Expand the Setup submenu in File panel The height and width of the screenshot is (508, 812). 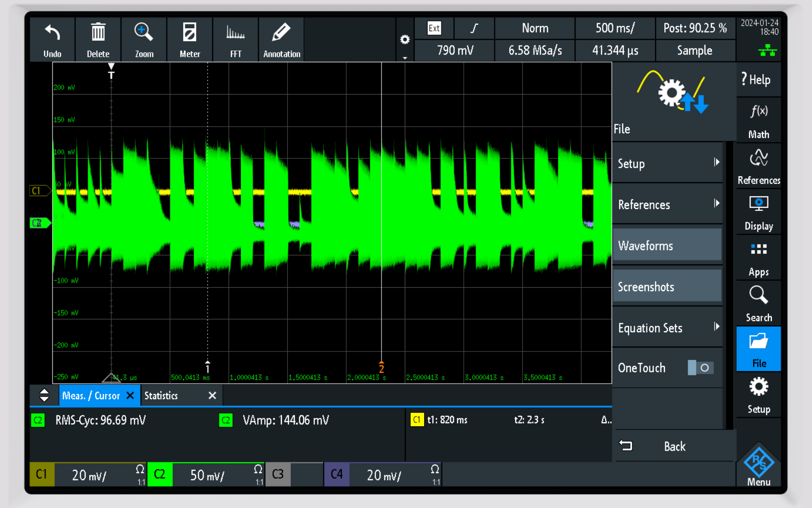point(667,163)
